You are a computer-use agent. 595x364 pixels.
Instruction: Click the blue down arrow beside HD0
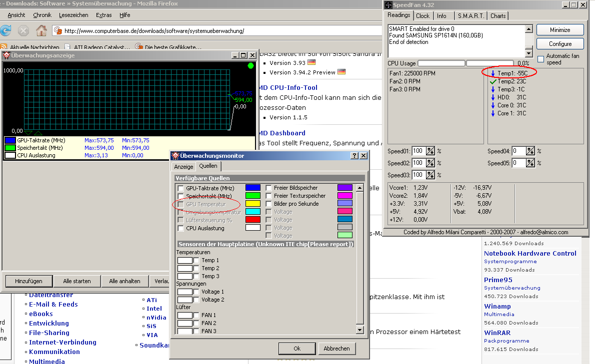point(493,97)
